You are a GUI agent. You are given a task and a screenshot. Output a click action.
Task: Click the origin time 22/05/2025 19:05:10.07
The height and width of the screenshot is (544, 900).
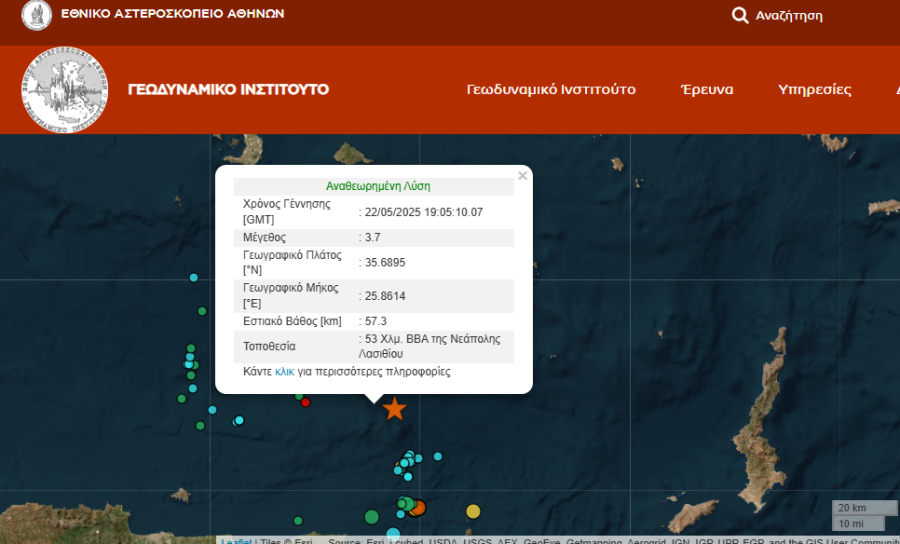tap(424, 212)
